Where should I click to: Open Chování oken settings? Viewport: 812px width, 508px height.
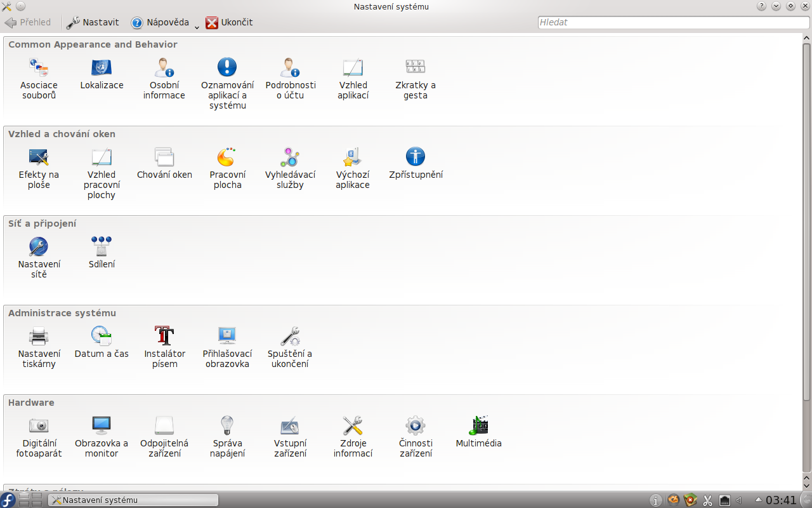click(164, 163)
